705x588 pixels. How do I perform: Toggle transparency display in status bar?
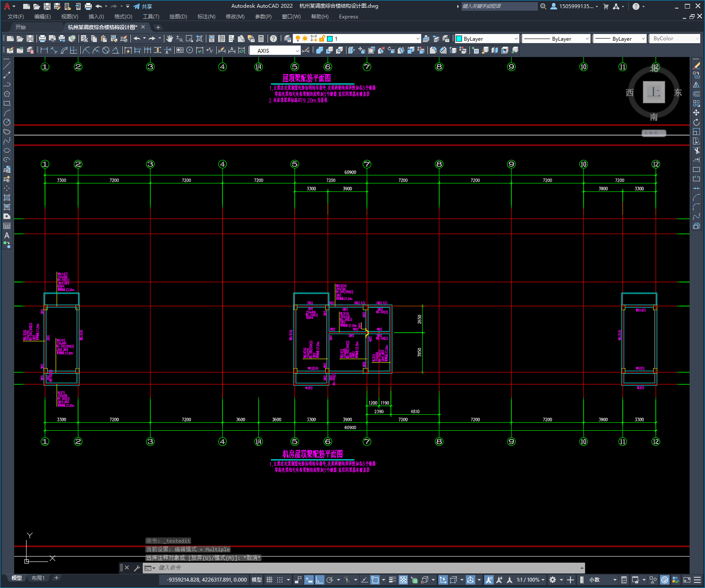pos(403,580)
